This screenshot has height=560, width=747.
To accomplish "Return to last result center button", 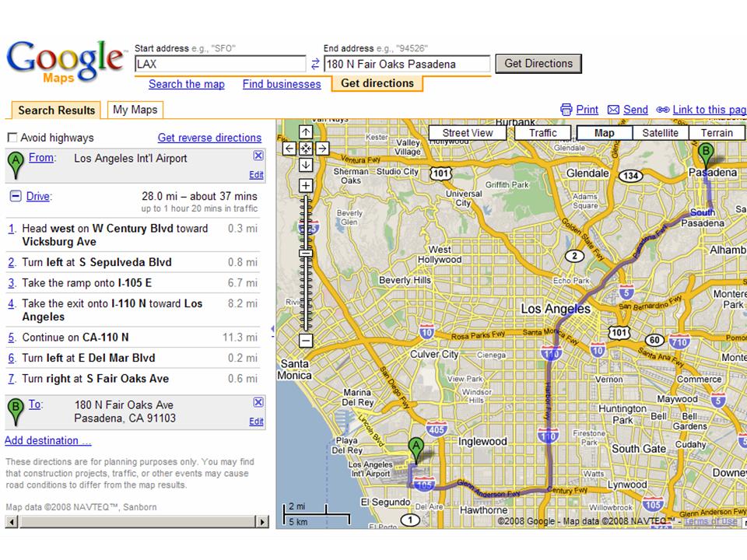I will 306,149.
